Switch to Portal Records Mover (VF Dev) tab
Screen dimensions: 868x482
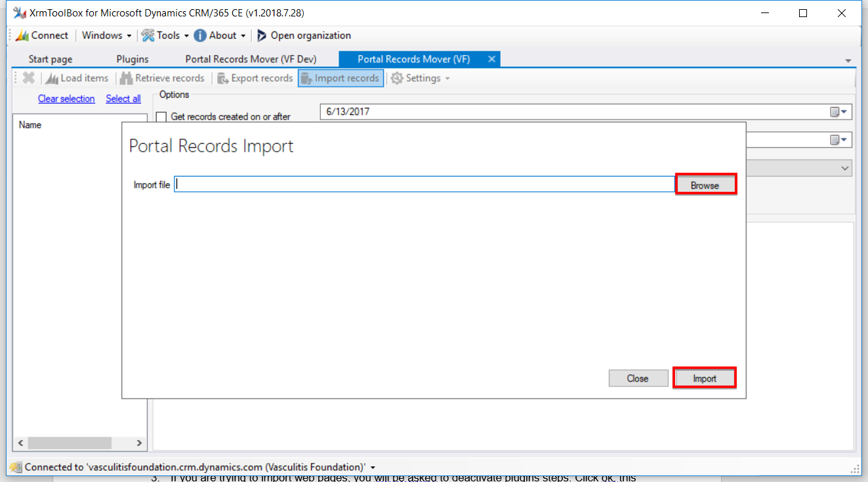[x=251, y=59]
